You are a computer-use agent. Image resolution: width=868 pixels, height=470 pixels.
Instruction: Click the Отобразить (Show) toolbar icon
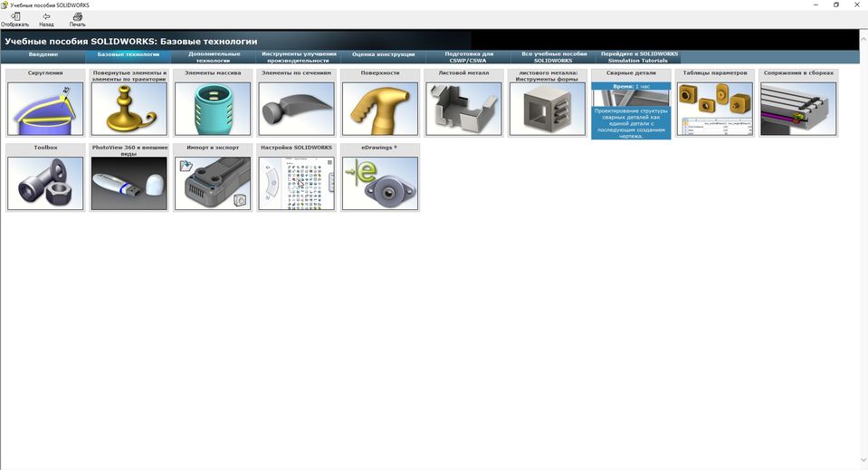[14, 16]
